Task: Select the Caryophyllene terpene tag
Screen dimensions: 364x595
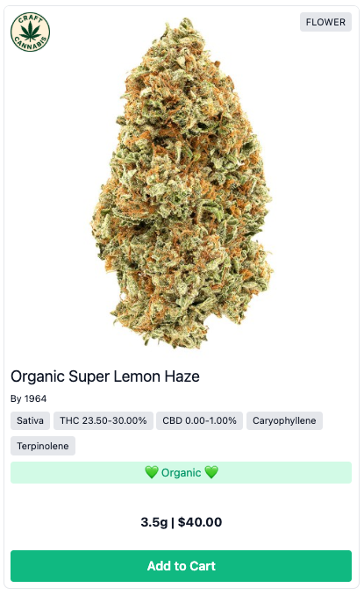Action: (x=284, y=421)
